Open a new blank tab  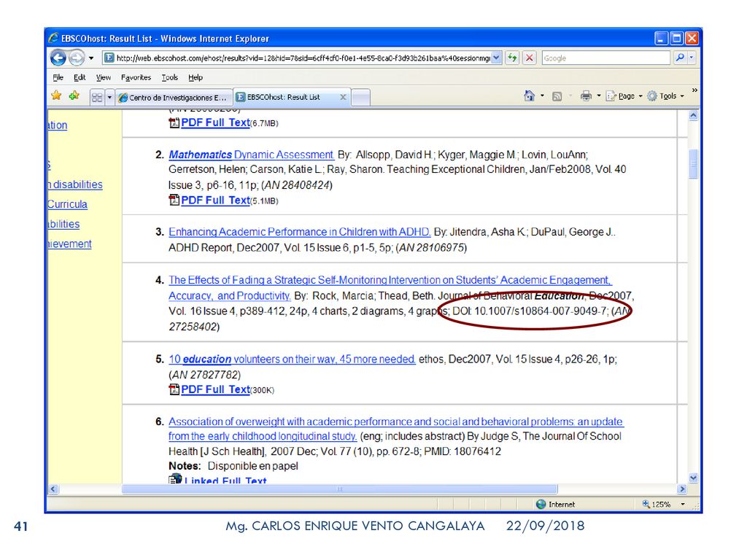tap(360, 97)
